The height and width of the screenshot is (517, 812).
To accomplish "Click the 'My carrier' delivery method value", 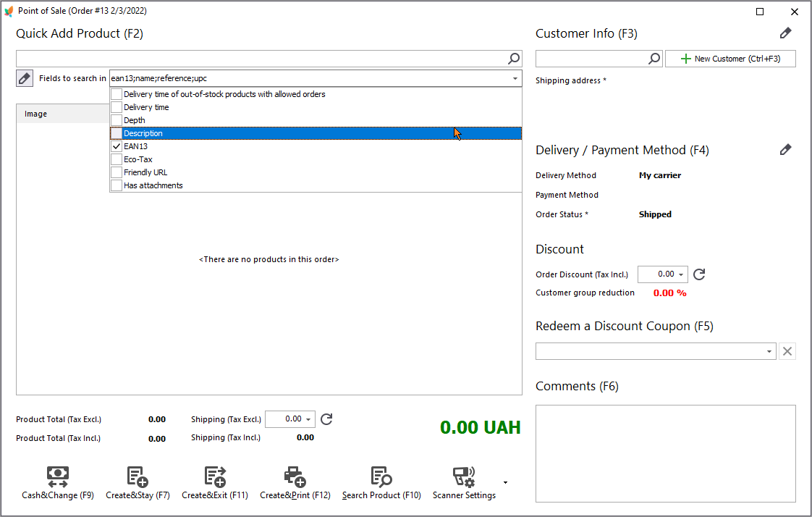I will (660, 175).
